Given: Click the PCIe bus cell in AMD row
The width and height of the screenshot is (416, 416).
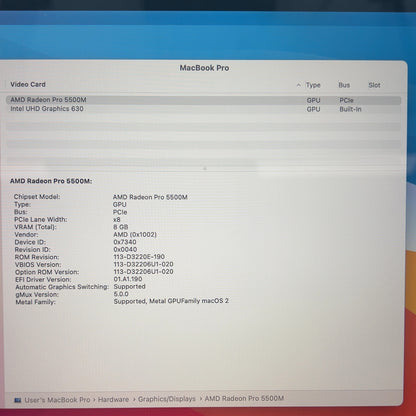Looking at the screenshot, I should [346, 100].
